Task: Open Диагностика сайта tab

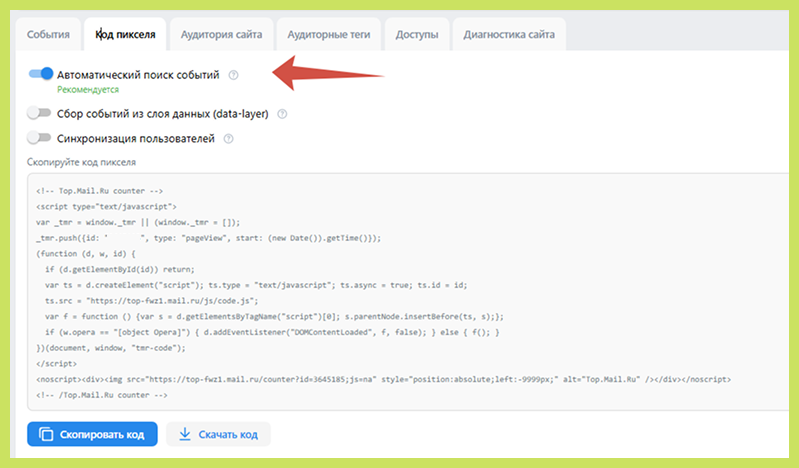Action: pos(509,34)
